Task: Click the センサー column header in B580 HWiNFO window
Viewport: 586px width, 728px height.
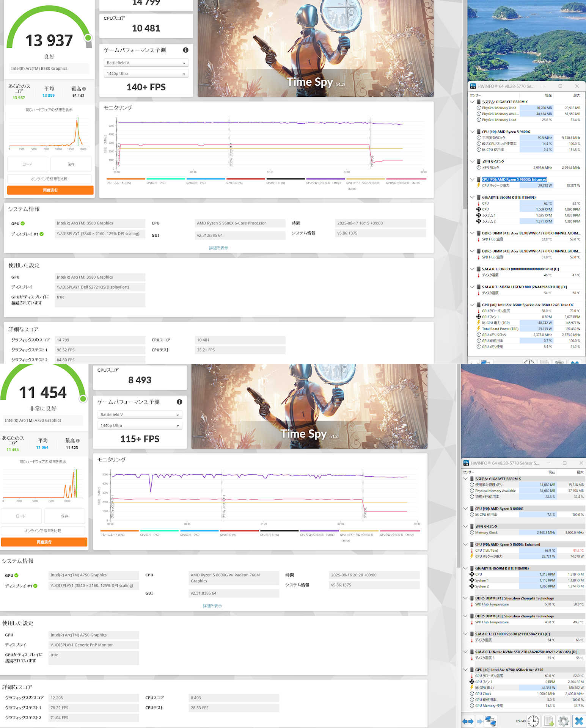Action: (494, 95)
